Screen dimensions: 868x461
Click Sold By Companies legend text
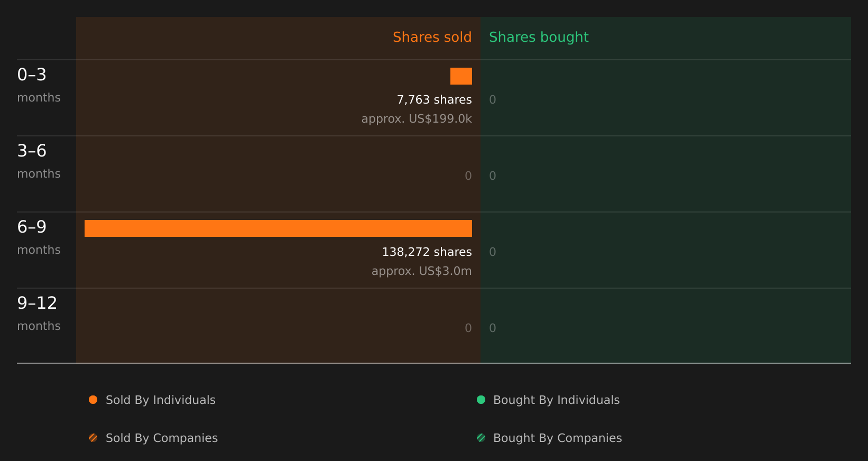(162, 438)
